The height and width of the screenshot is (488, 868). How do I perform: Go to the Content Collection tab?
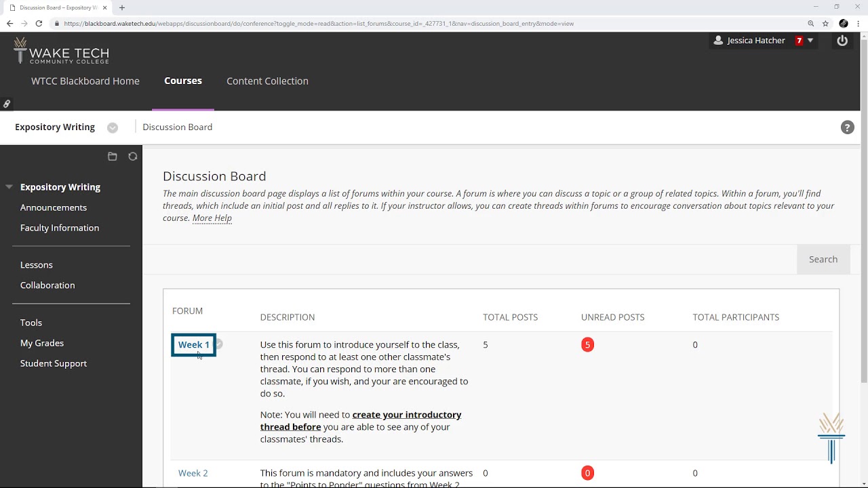click(267, 81)
